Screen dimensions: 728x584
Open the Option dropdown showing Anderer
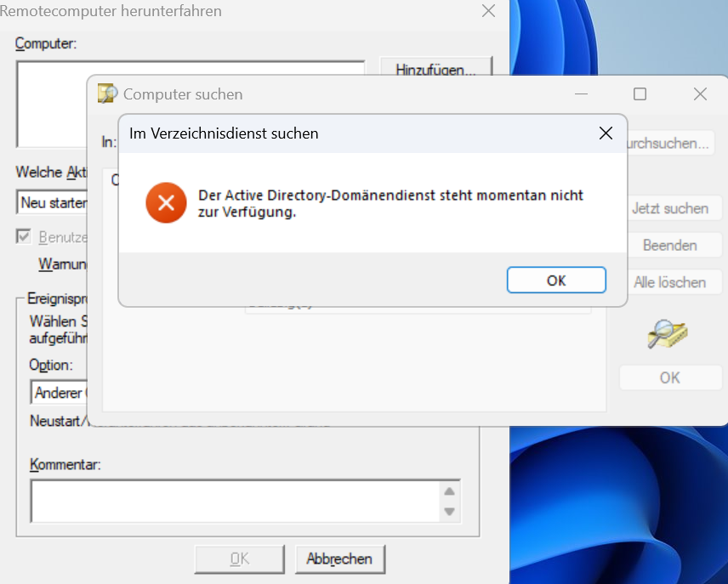(x=60, y=393)
